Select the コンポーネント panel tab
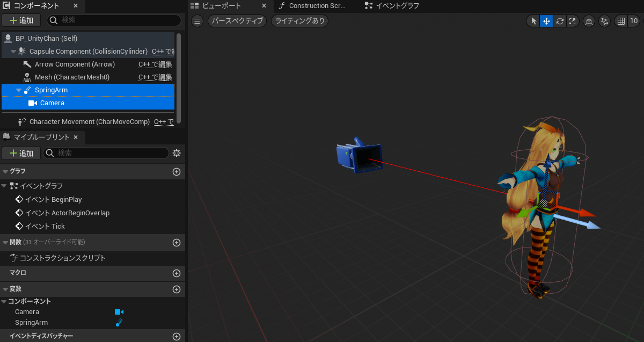Screen dimensions: 644x342 (35, 6)
